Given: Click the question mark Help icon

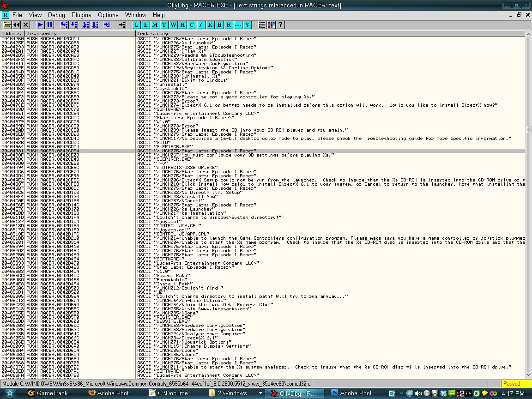Looking at the screenshot, I should [x=280, y=25].
